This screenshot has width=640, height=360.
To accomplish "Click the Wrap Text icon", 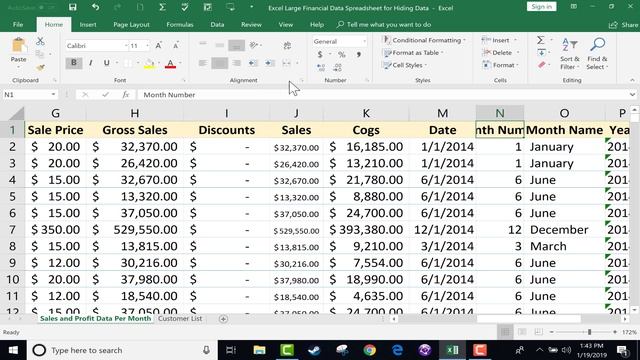I will 287,46.
